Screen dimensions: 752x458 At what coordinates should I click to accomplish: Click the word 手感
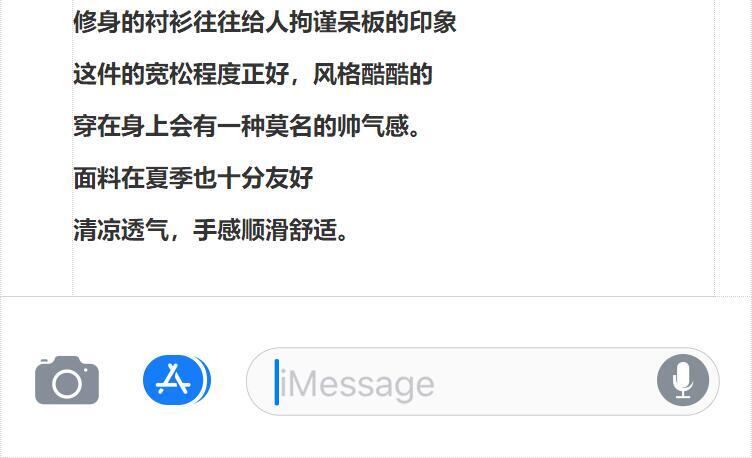pos(217,230)
